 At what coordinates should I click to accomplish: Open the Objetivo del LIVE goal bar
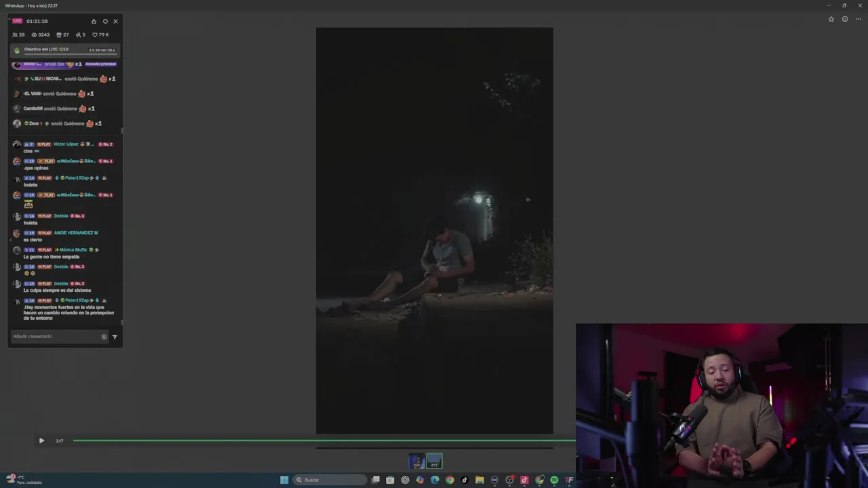click(x=65, y=49)
